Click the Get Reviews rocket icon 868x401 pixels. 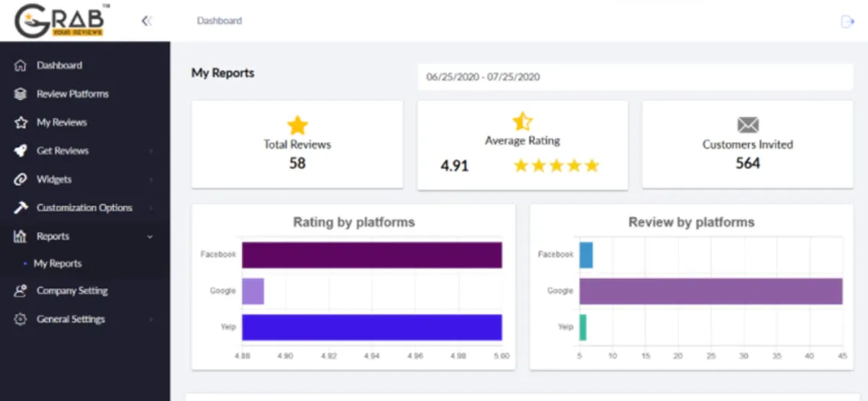[x=20, y=151]
